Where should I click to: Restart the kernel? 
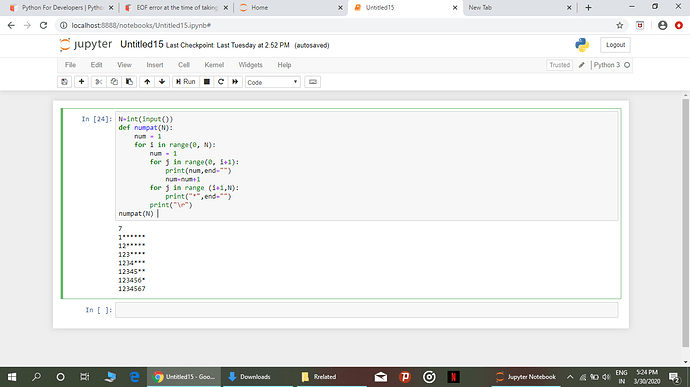coord(221,82)
